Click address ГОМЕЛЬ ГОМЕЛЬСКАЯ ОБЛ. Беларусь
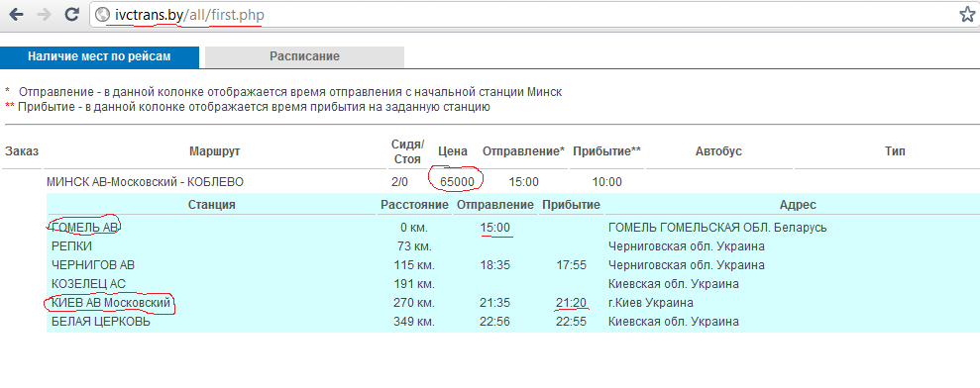 pyautogui.click(x=717, y=228)
